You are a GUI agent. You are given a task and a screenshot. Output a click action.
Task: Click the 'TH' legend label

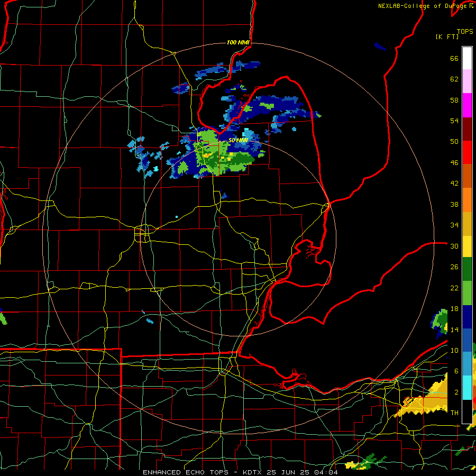click(x=454, y=413)
